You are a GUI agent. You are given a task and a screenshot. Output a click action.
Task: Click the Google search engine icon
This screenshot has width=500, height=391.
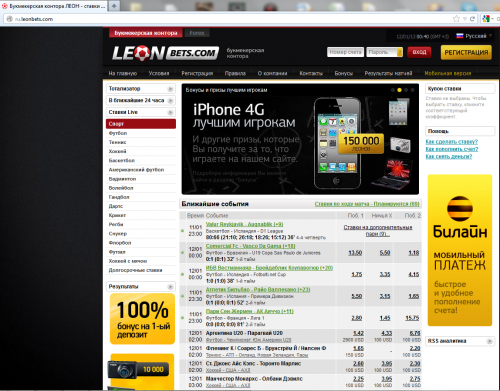click(x=486, y=19)
